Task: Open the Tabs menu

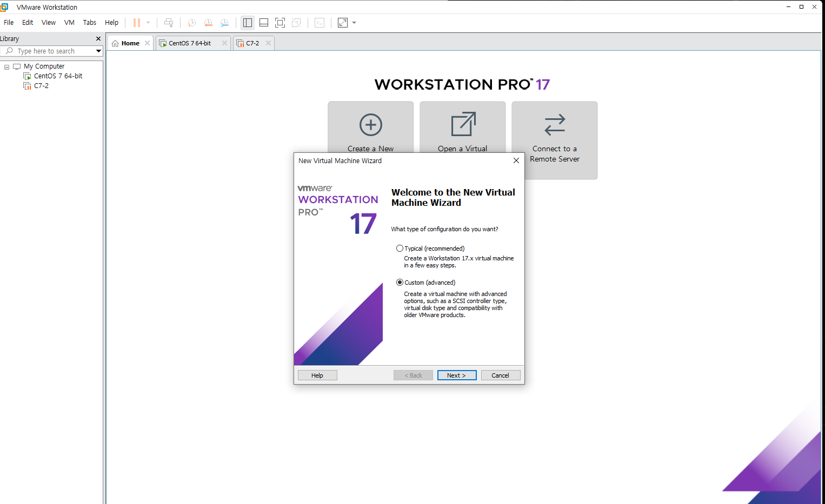Action: pyautogui.click(x=90, y=23)
